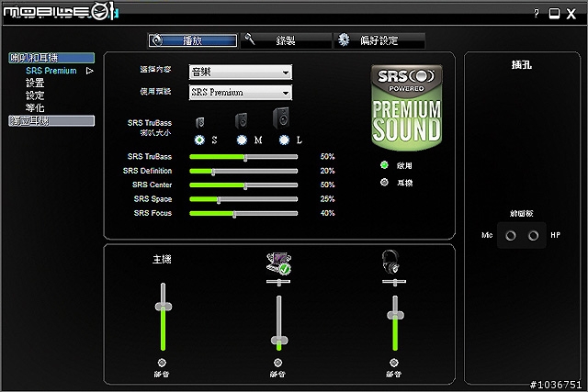Open 設置 in the left sidebar
This screenshot has height=392, width=588.
coord(35,83)
